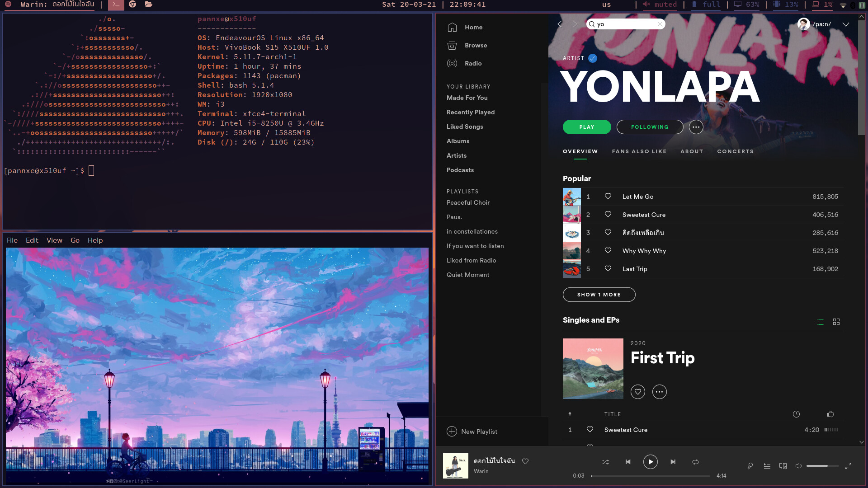Screen dimensions: 868x488
Task: Sort tracks by popularity thumbs-up icon
Action: click(830, 414)
